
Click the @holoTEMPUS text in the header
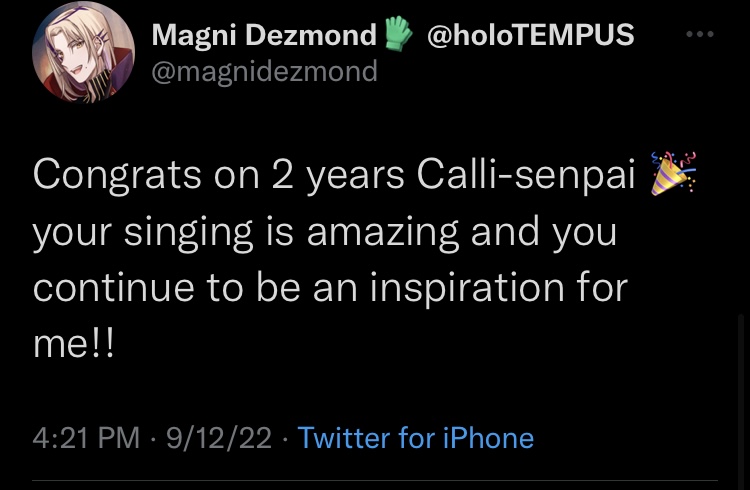click(x=530, y=35)
